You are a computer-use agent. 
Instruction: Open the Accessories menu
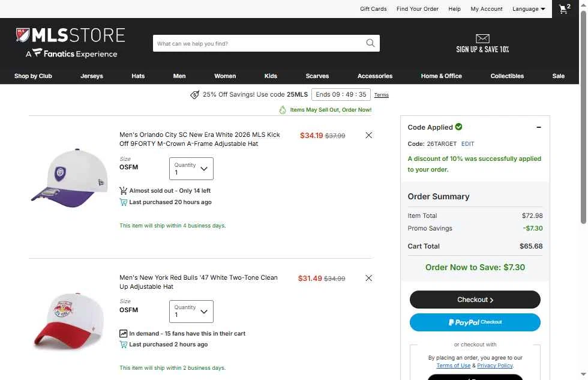375,76
